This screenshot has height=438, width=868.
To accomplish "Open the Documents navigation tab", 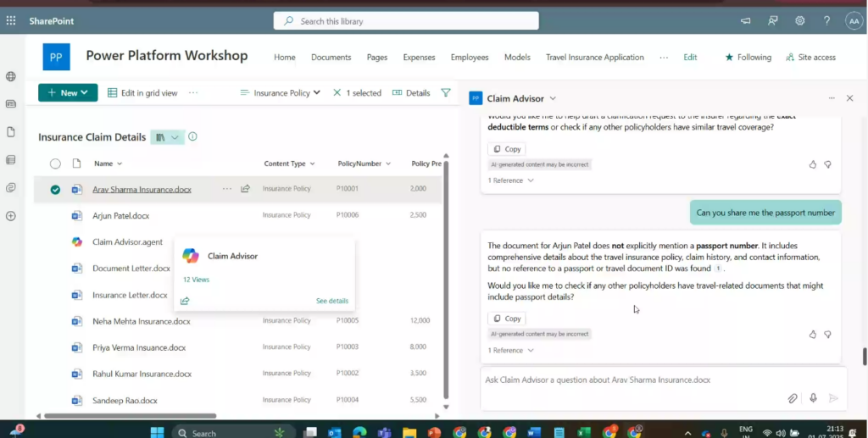I will pos(331,57).
